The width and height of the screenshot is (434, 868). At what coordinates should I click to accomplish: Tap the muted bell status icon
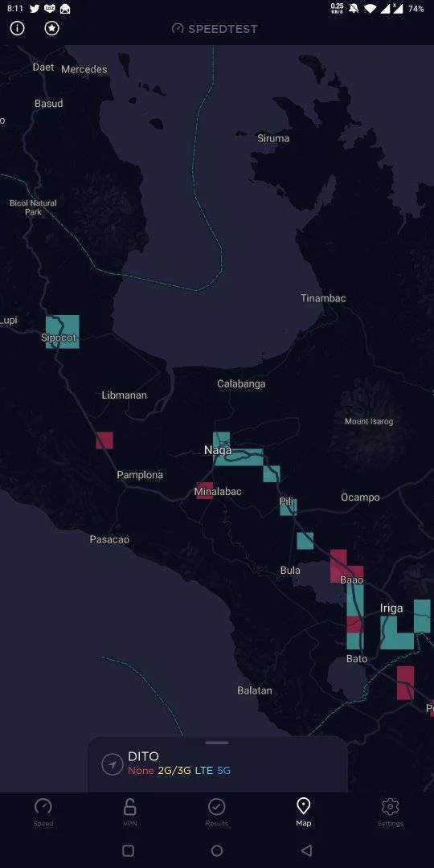click(x=353, y=9)
